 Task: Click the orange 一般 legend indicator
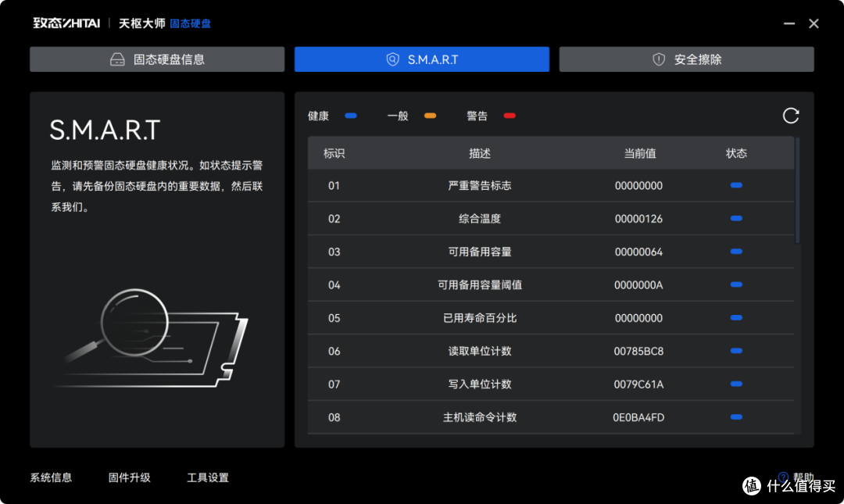430,116
